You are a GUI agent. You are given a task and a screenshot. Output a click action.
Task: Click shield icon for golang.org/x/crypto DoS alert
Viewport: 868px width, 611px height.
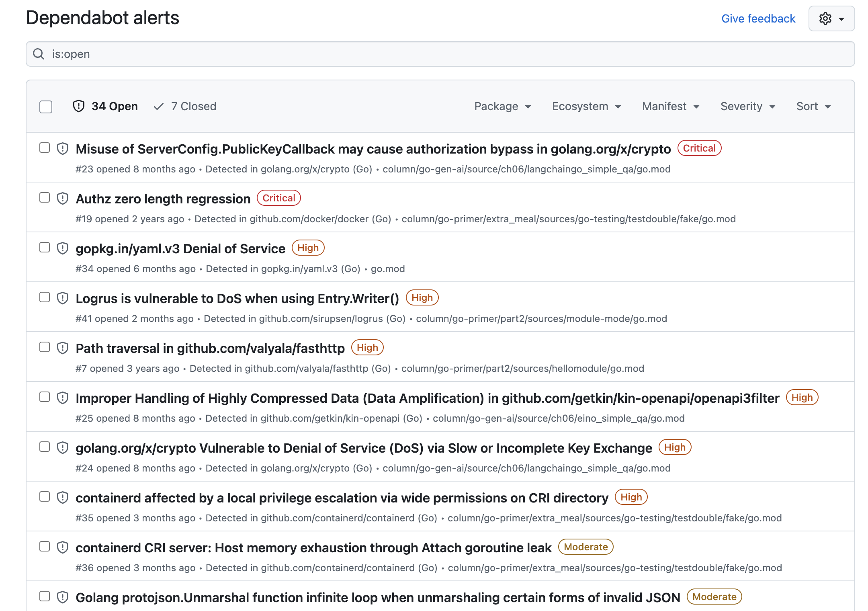click(63, 448)
